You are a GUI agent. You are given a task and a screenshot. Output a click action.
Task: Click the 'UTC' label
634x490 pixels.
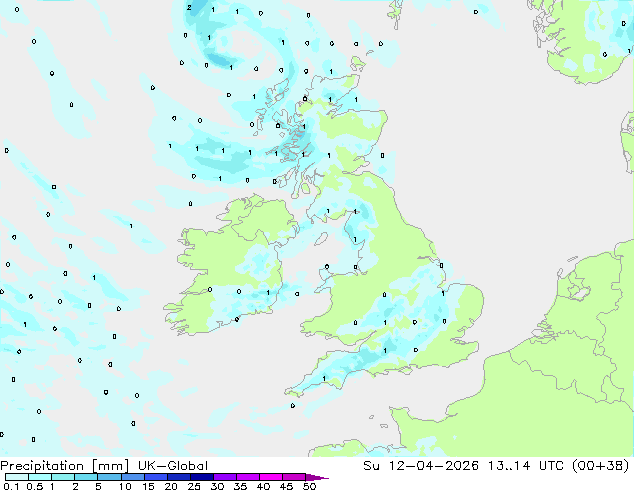[x=551, y=466]
